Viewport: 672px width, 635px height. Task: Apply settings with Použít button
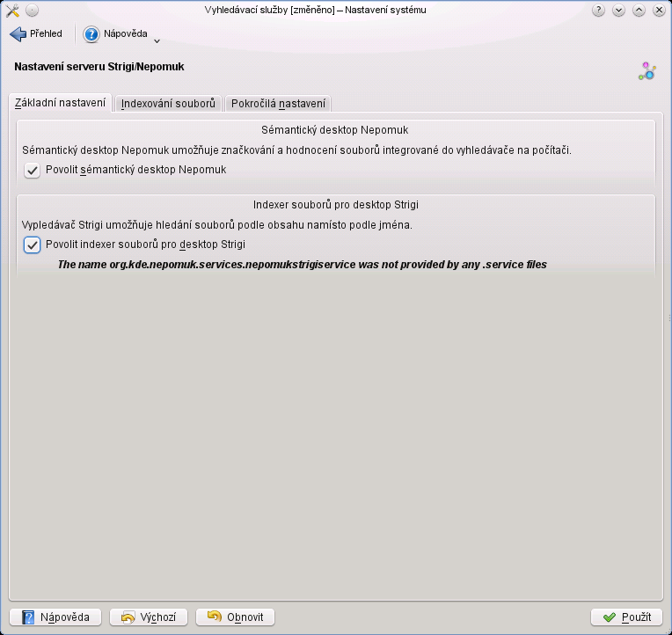pos(627,617)
